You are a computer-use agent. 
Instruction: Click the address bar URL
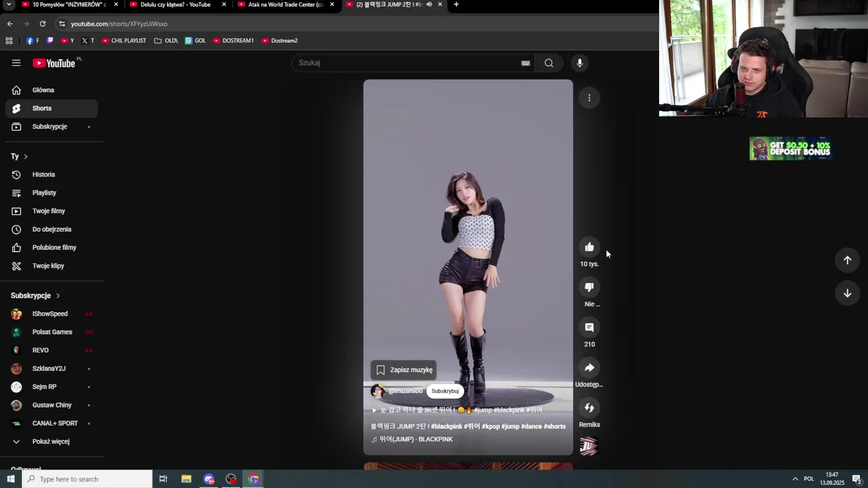119,24
